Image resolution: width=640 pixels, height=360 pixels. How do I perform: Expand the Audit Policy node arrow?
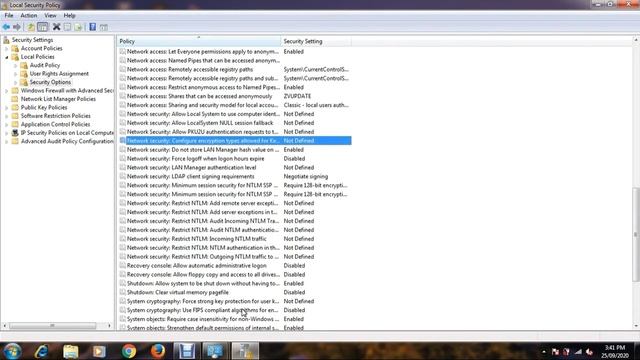tap(16, 65)
